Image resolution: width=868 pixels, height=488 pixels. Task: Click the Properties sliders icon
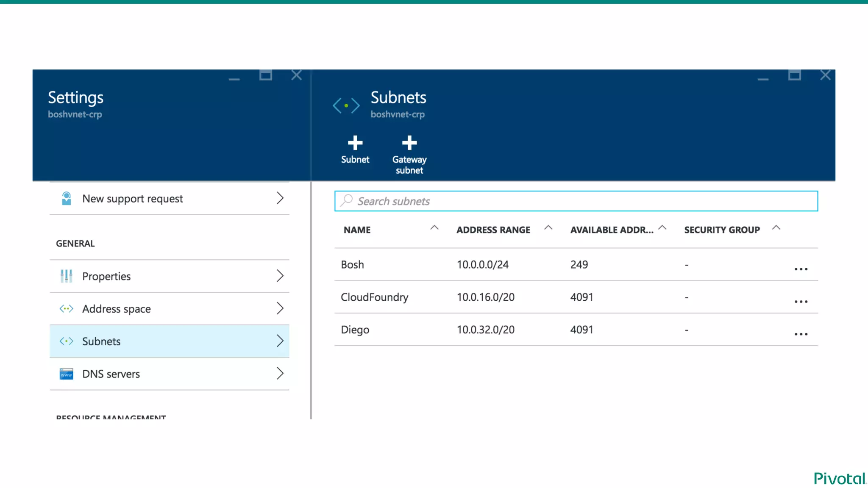[x=67, y=276]
